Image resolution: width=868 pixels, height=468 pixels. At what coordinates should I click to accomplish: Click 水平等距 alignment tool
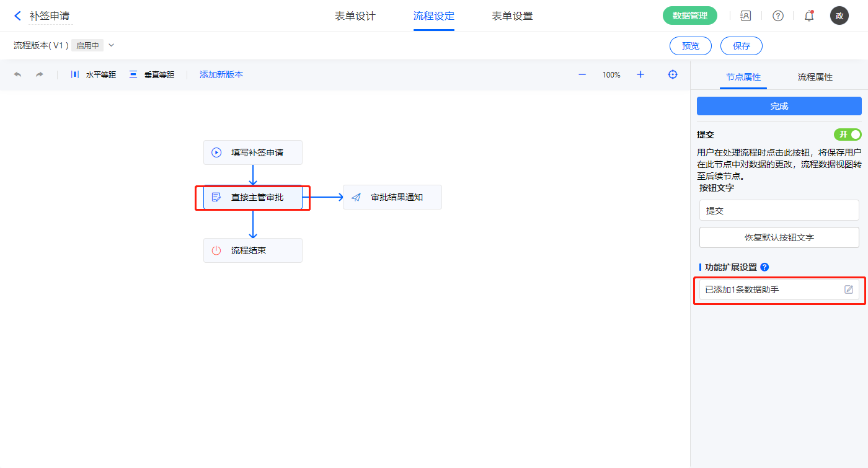coord(94,74)
